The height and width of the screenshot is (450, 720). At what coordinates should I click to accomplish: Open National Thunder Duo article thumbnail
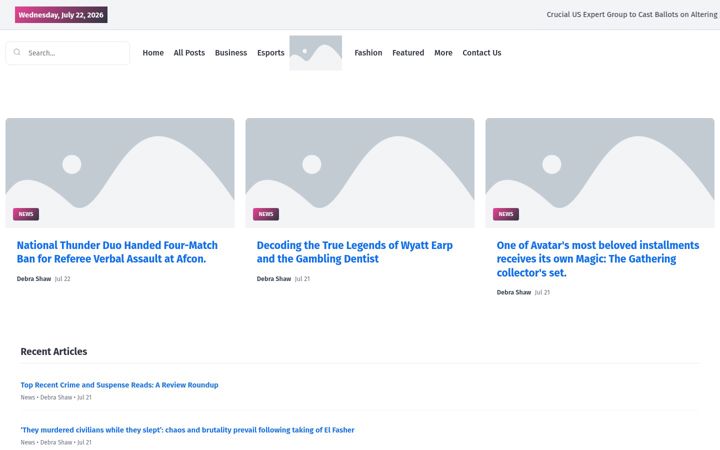click(120, 173)
